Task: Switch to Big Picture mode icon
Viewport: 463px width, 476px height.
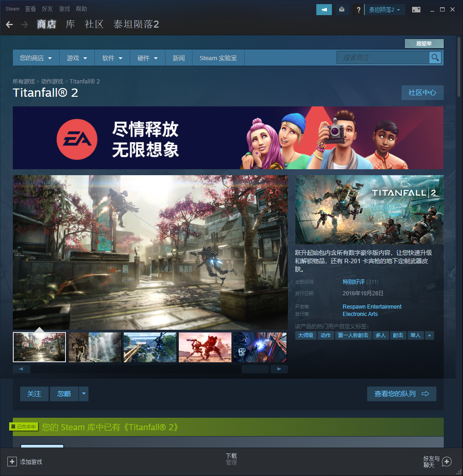Action: point(416,10)
